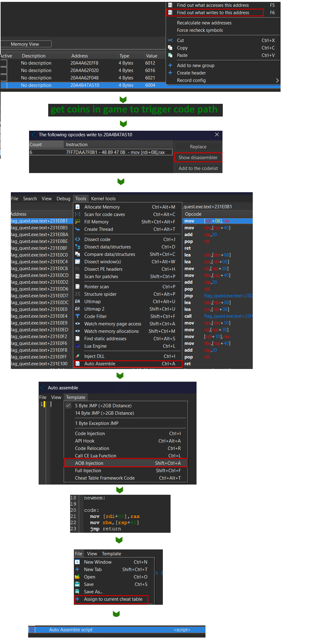Click the plus icon beside Create header
This screenshot has height=644, width=309.
point(170,73)
